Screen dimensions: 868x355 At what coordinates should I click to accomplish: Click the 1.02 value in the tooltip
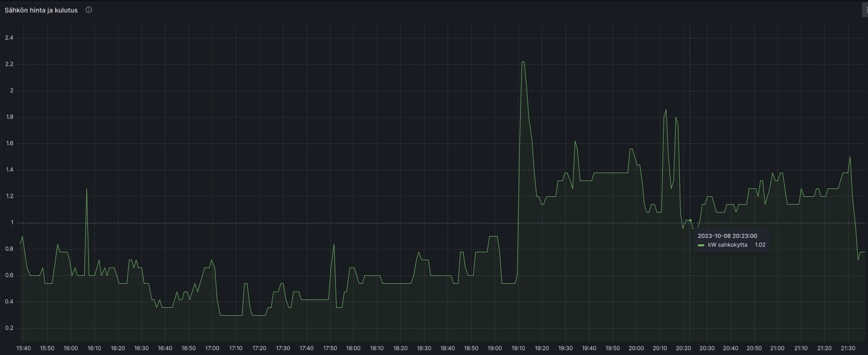pos(760,245)
